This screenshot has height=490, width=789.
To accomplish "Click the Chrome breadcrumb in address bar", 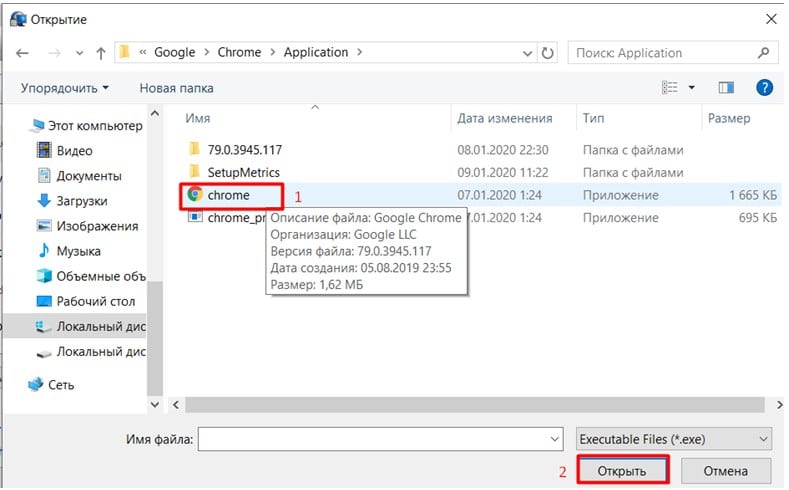I will 239,52.
